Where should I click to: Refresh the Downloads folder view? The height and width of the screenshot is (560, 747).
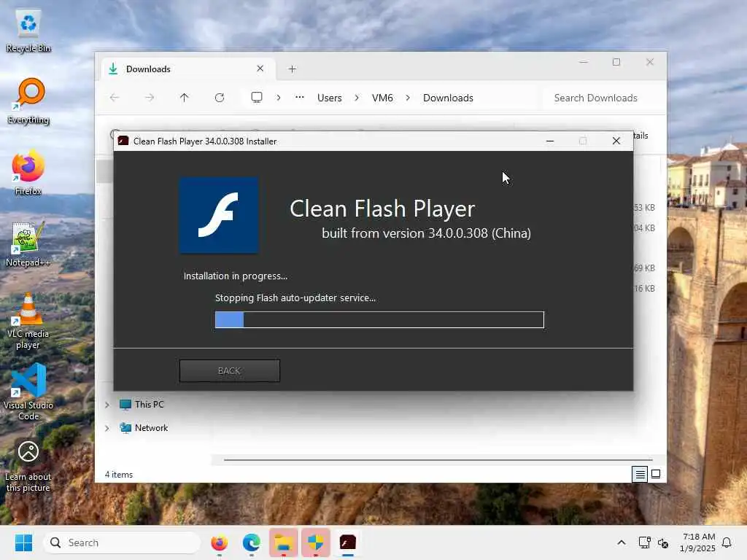coord(220,98)
